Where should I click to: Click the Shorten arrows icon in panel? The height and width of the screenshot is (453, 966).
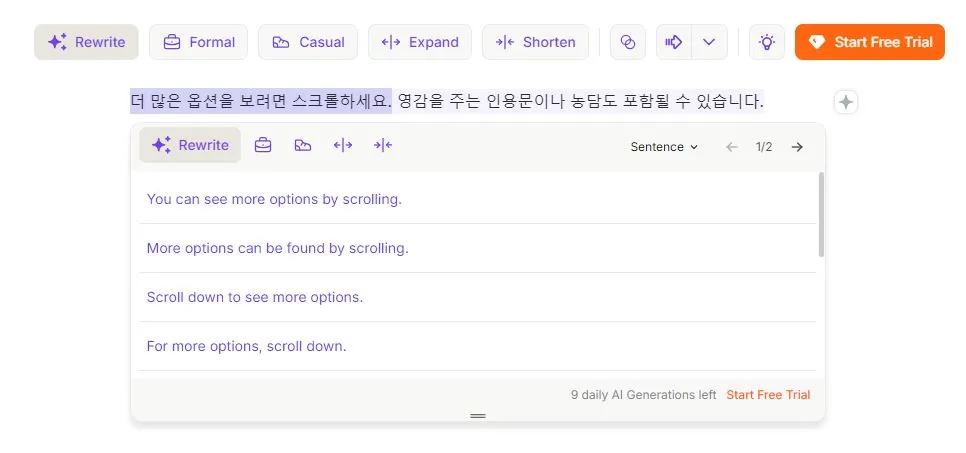click(x=383, y=145)
